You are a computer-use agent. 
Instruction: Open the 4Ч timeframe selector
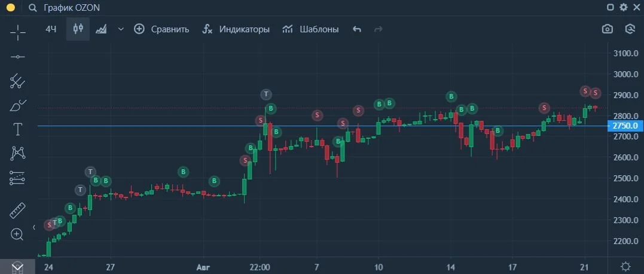coord(51,29)
